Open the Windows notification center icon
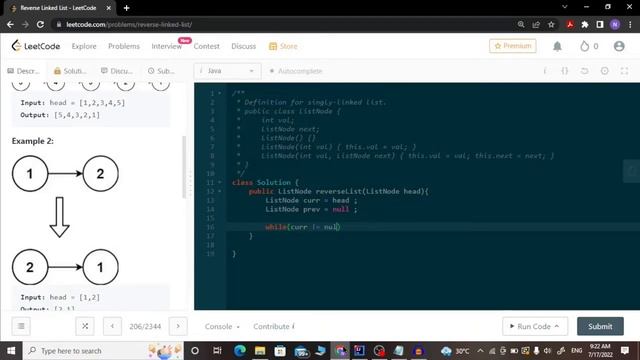 tap(624, 351)
